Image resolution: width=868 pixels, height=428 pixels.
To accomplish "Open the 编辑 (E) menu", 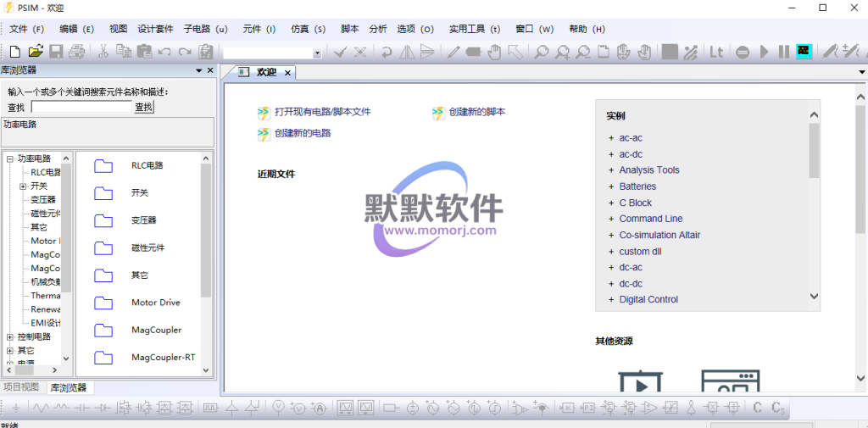I will [77, 30].
